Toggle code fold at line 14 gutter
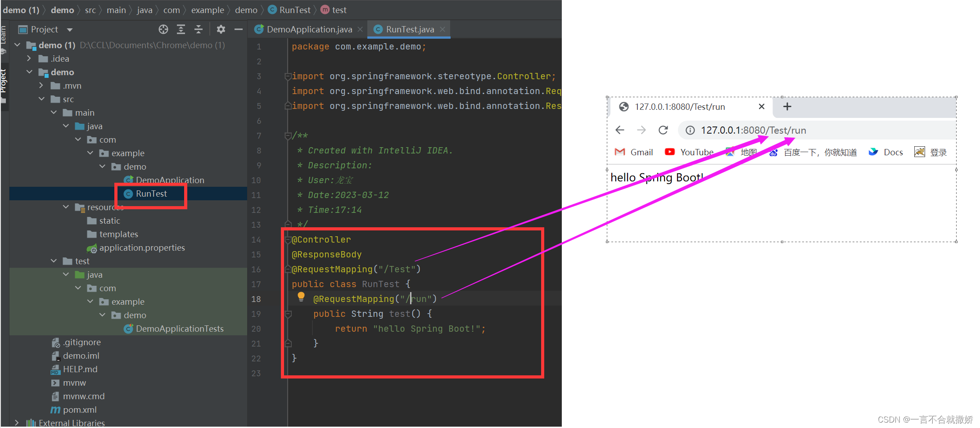The image size is (980, 428). [x=288, y=240]
